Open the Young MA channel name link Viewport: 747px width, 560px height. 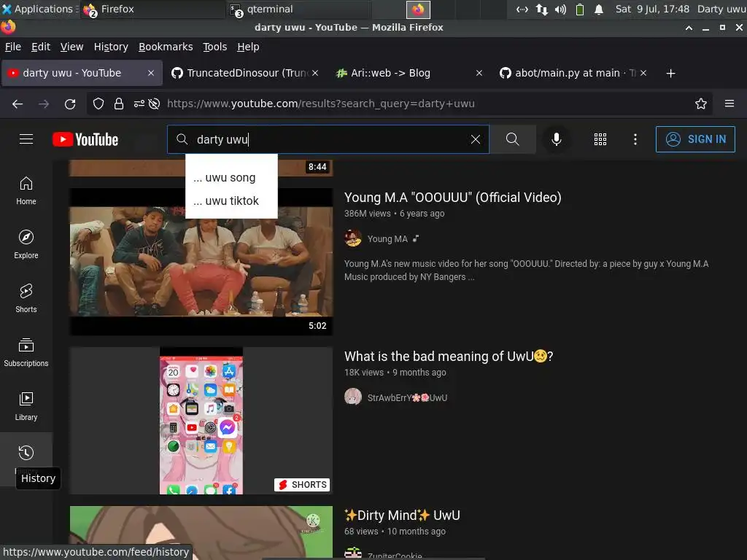(387, 239)
